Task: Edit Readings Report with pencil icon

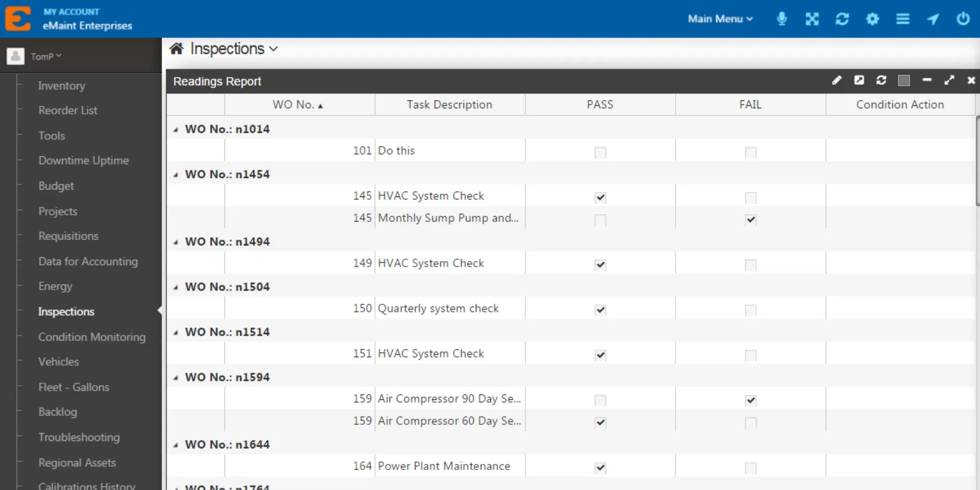Action: 837,80
